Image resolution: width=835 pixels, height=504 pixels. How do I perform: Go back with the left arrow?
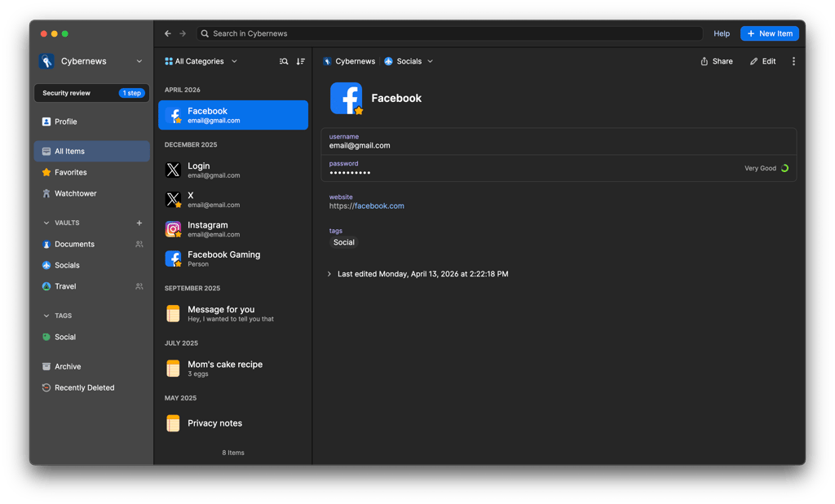click(168, 33)
